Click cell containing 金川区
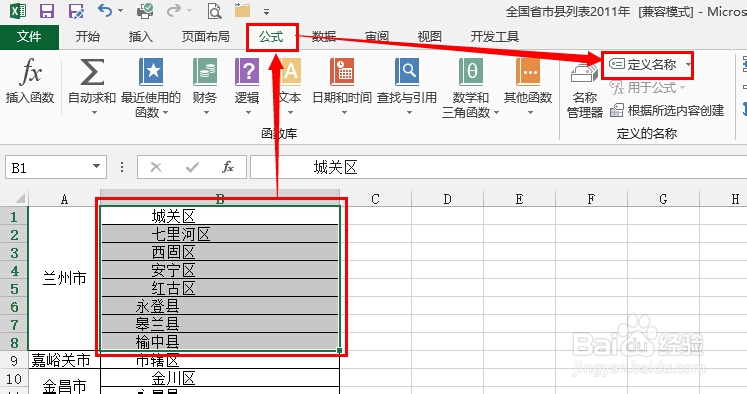 [x=220, y=378]
